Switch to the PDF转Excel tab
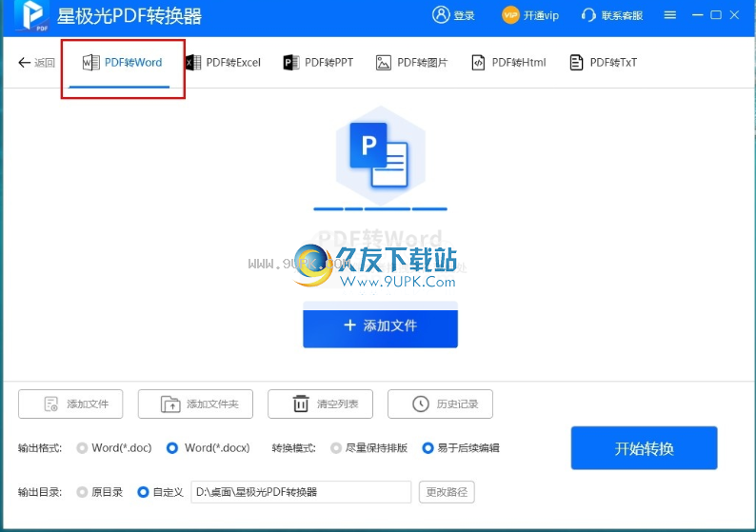This screenshot has height=532, width=756. point(223,63)
